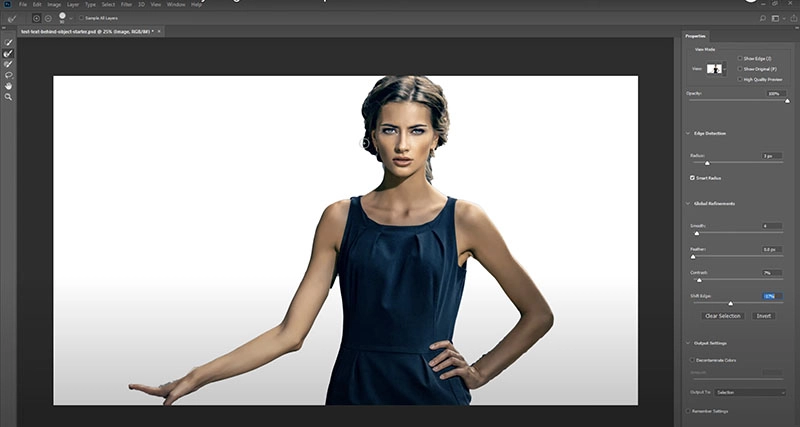Toggle the Smart Radius checkbox
The width and height of the screenshot is (800, 427).
tap(692, 178)
